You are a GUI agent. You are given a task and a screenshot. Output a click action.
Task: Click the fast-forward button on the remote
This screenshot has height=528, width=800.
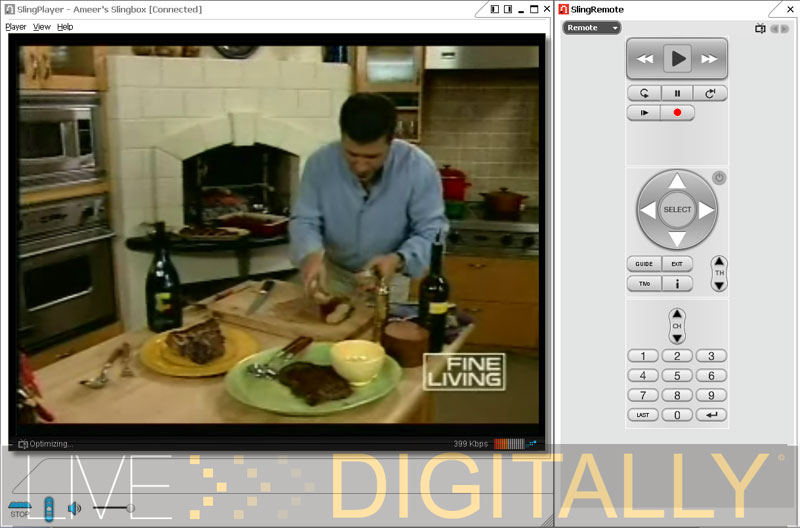[709, 59]
